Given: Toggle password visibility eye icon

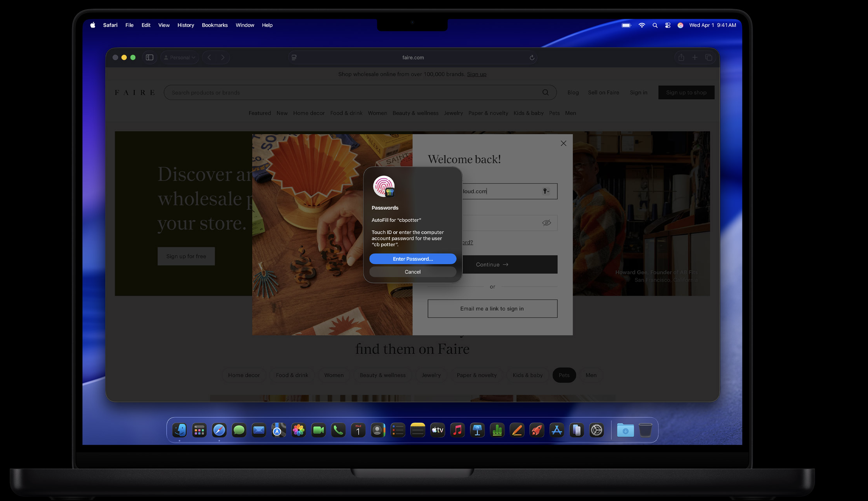Looking at the screenshot, I should (546, 223).
